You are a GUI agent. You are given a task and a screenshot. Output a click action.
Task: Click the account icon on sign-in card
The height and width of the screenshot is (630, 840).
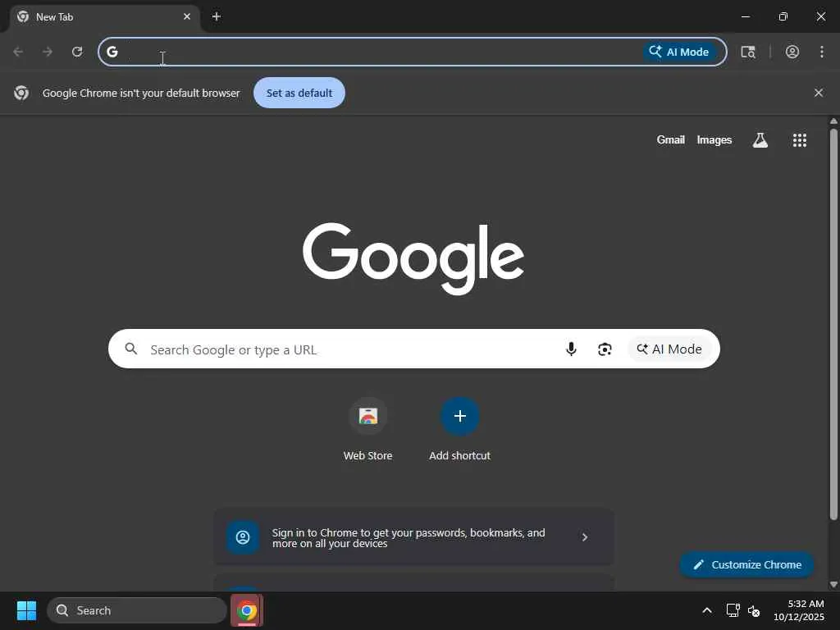point(243,537)
